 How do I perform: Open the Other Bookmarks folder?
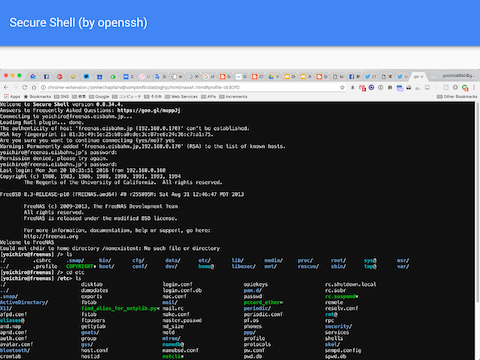point(457,97)
